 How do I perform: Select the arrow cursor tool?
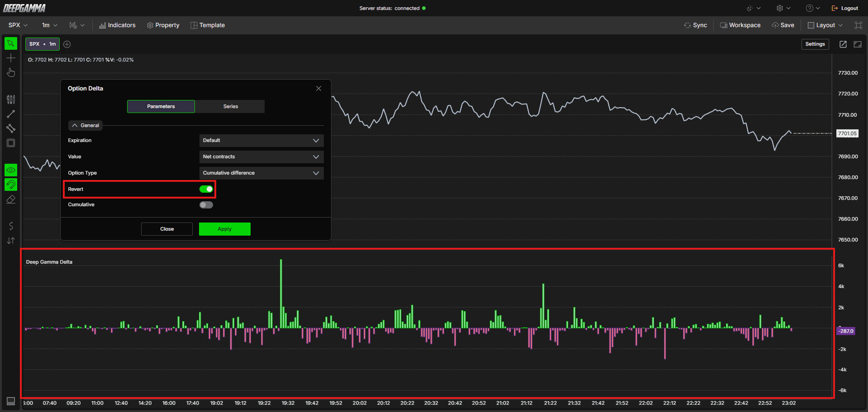click(11, 43)
